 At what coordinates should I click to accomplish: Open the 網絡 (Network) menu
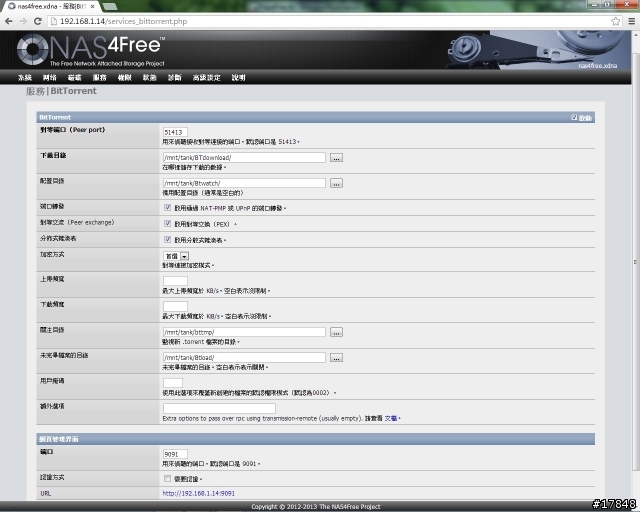pyautogui.click(x=49, y=78)
